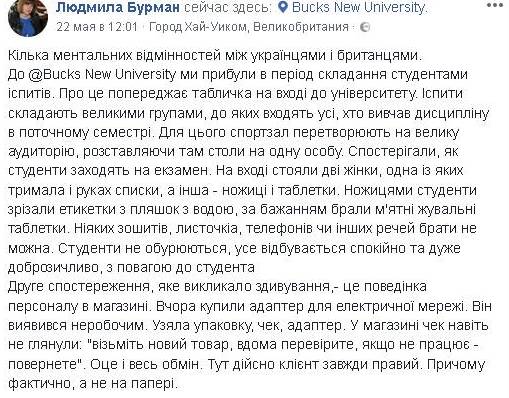509x398 pixels.
Task: Click the phrase "ножиці і таблетки"
Action: (x=279, y=190)
